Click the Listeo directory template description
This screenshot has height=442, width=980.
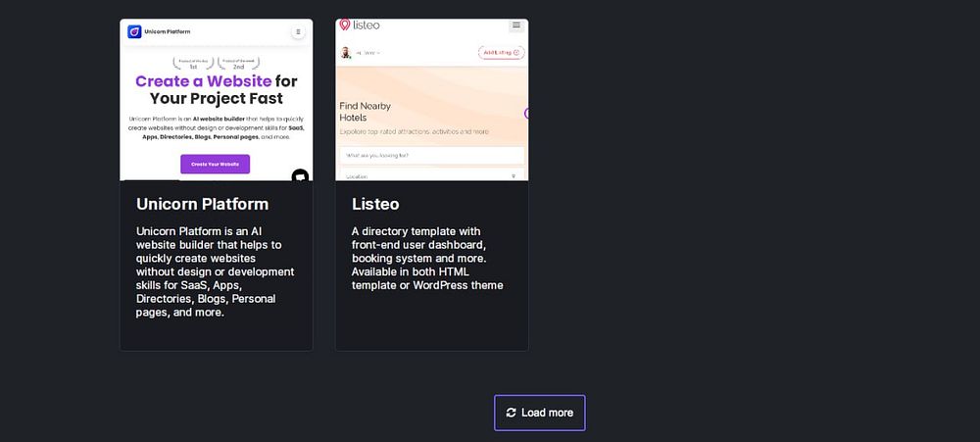427,258
